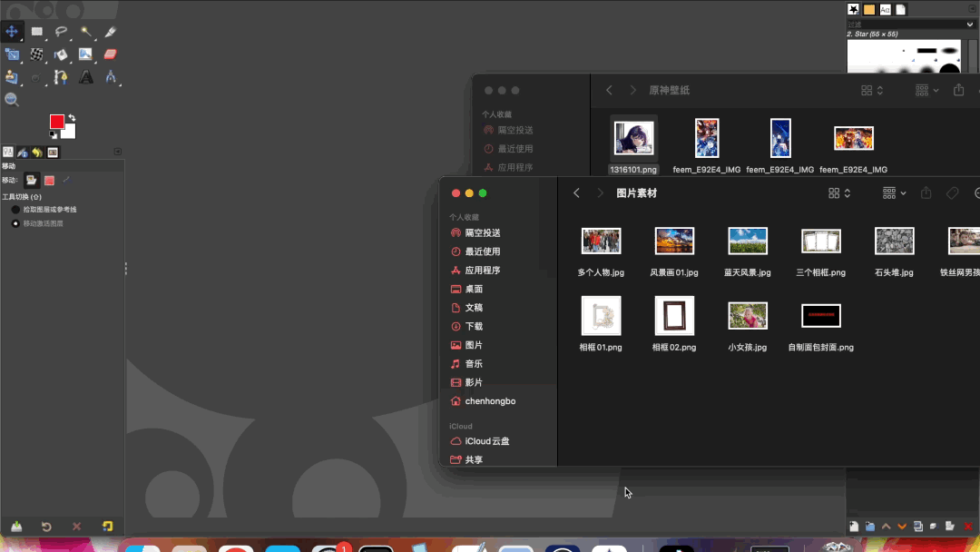Select the Crop knife tool

click(110, 31)
